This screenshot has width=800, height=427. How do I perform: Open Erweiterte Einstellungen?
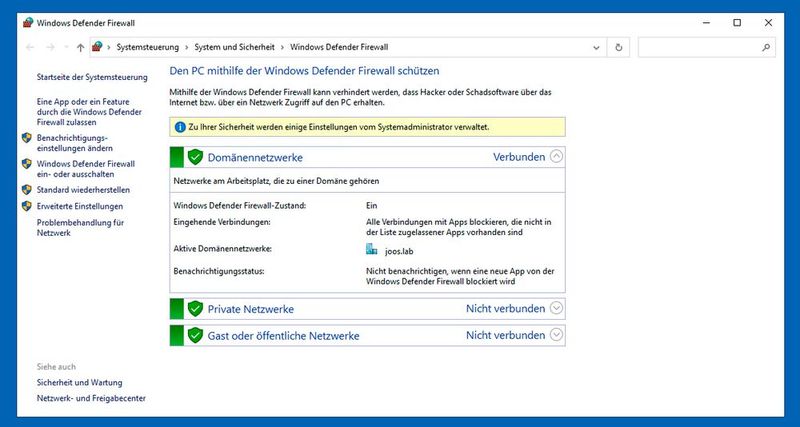click(x=80, y=206)
